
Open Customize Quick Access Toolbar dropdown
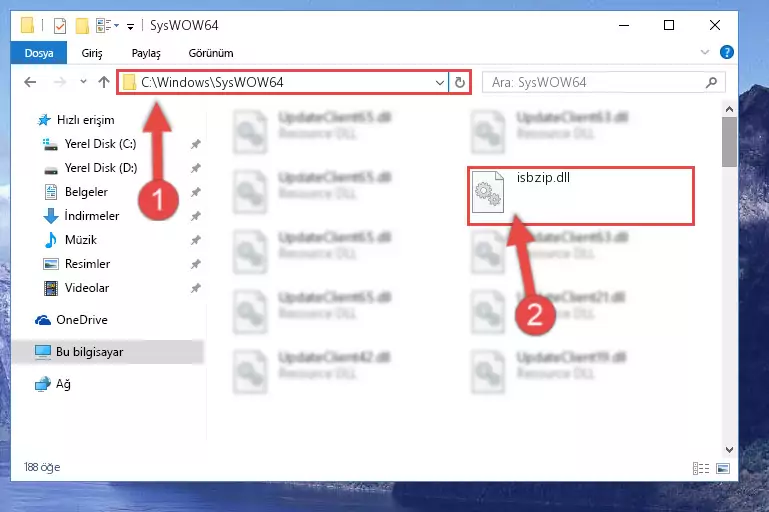[x=130, y=26]
